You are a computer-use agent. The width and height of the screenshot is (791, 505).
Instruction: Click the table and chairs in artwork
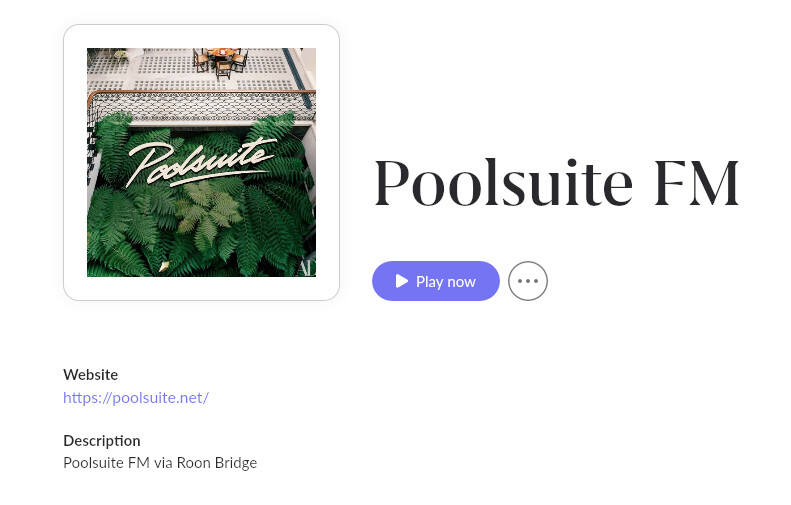219,60
